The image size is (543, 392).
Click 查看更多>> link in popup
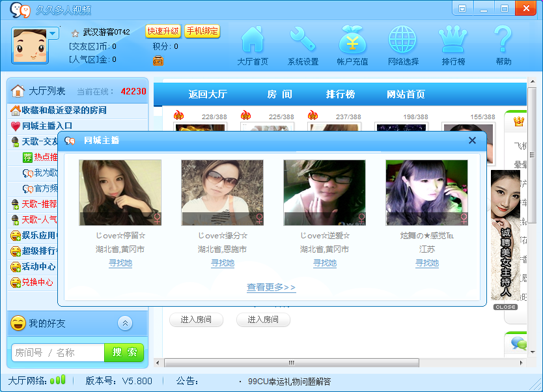tap(271, 287)
